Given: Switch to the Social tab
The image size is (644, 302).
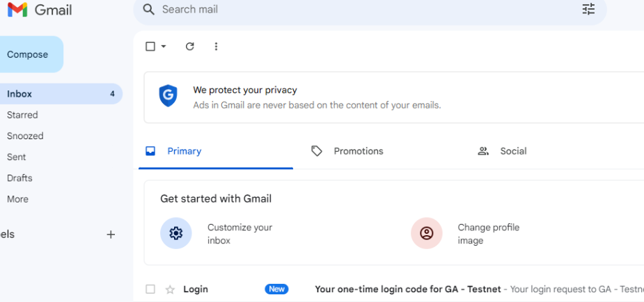Looking at the screenshot, I should click(512, 151).
